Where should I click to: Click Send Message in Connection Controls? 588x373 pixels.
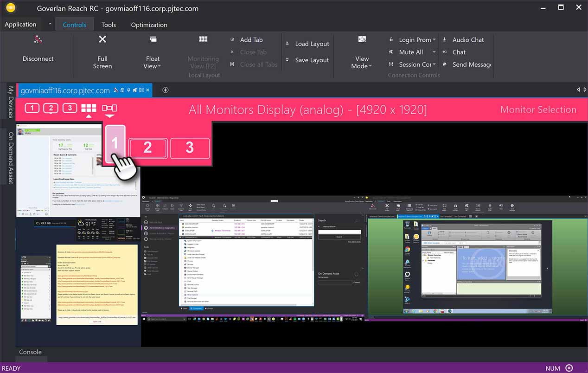click(467, 64)
